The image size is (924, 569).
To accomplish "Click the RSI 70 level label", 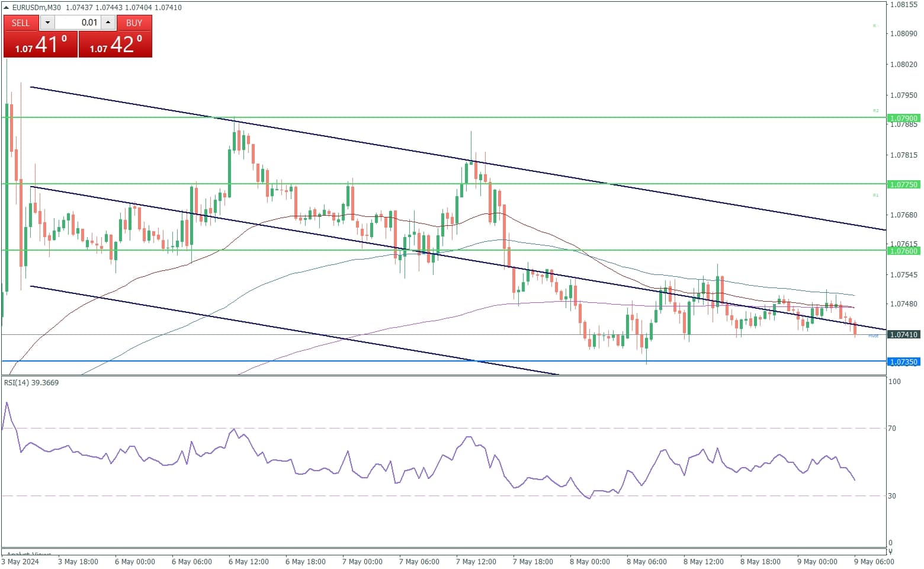I will click(x=892, y=428).
